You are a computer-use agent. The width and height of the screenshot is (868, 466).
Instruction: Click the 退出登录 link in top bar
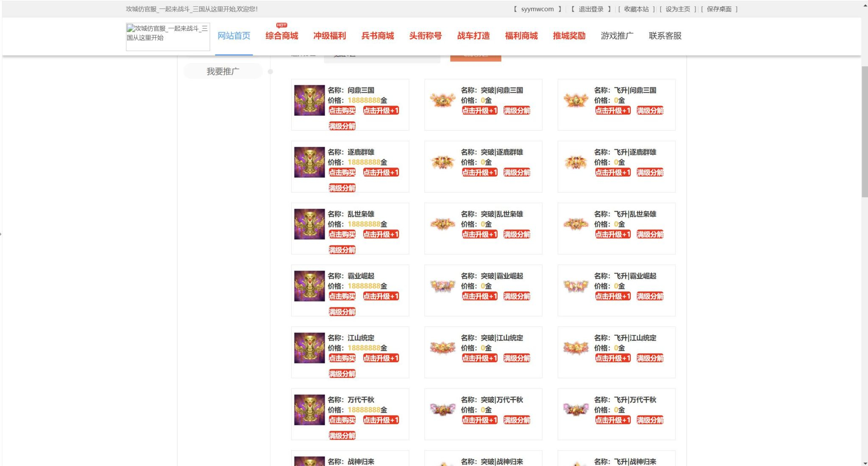[591, 9]
